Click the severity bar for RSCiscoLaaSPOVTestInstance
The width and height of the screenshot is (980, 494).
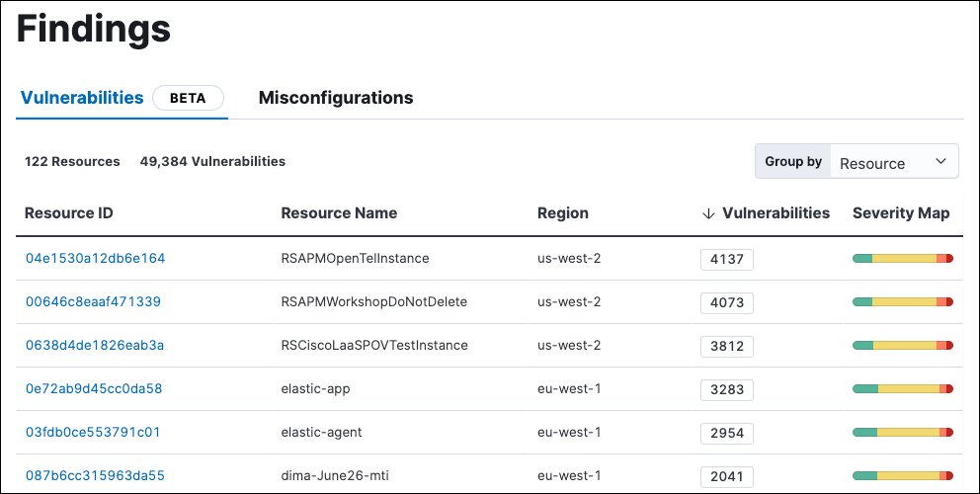coord(903,345)
